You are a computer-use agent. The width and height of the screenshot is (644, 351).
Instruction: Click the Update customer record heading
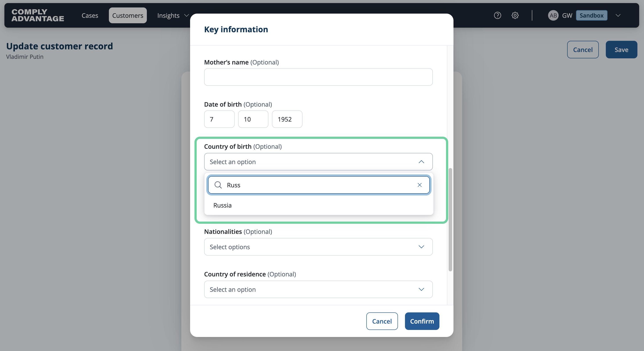59,46
